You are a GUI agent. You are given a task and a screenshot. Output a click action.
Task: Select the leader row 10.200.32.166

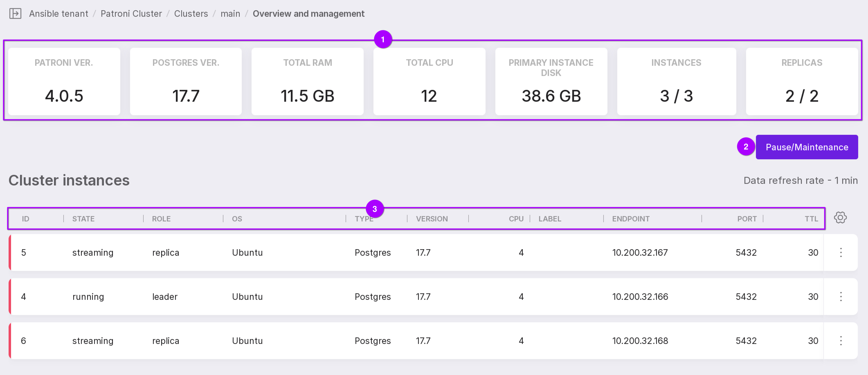click(640, 297)
